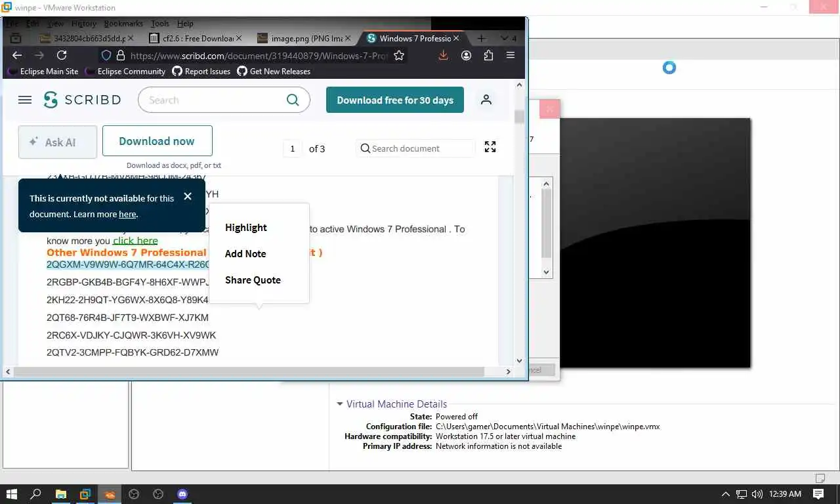Open the Firefox account icon
840x504 pixels.
tap(466, 56)
